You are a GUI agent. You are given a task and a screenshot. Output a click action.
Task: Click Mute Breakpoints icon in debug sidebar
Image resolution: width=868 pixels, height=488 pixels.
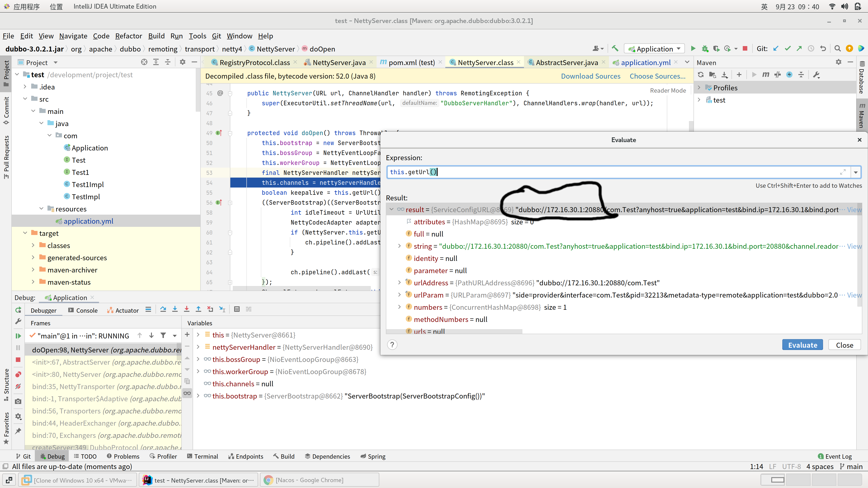(x=18, y=386)
